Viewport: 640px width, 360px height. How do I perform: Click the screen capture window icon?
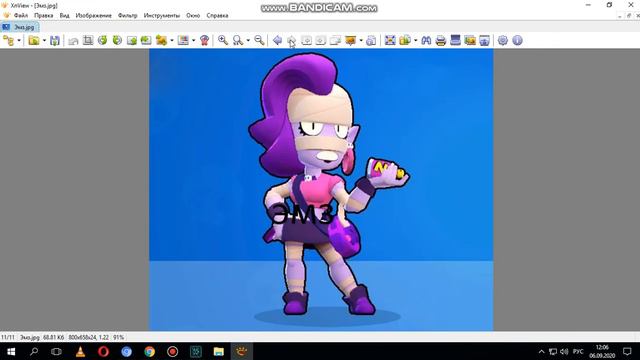(x=484, y=40)
